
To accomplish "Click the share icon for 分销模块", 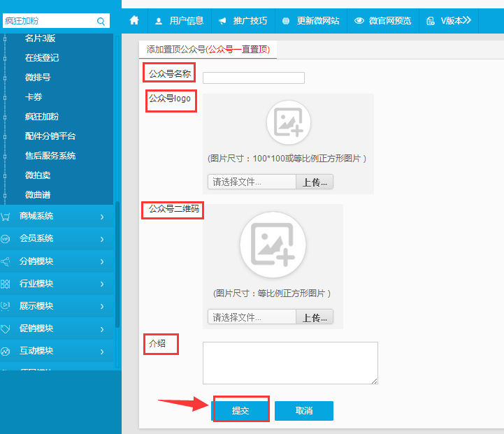I will tap(6, 261).
